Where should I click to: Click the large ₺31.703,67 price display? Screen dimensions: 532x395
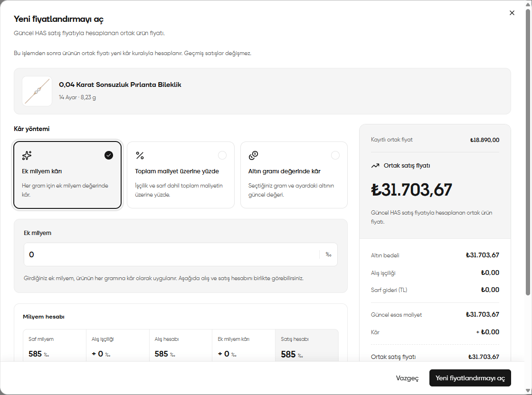click(x=411, y=190)
